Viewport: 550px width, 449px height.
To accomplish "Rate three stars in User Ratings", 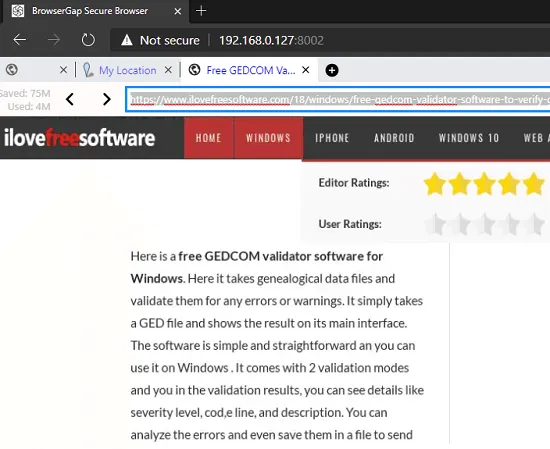I will tap(486, 224).
